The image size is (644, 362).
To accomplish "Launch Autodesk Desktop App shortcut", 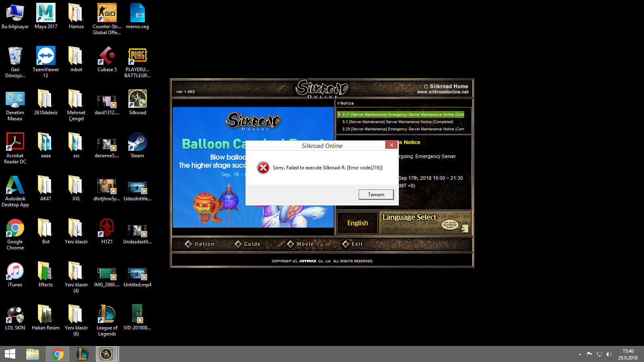I will point(15,191).
